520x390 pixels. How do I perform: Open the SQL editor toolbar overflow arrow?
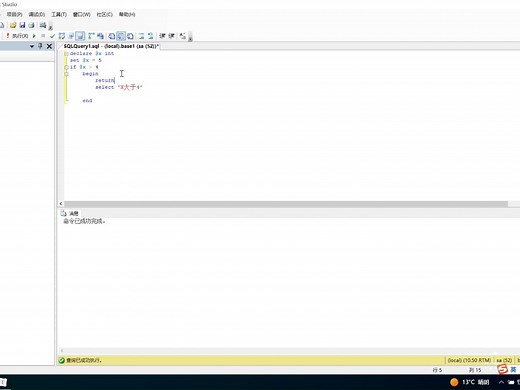[190, 38]
